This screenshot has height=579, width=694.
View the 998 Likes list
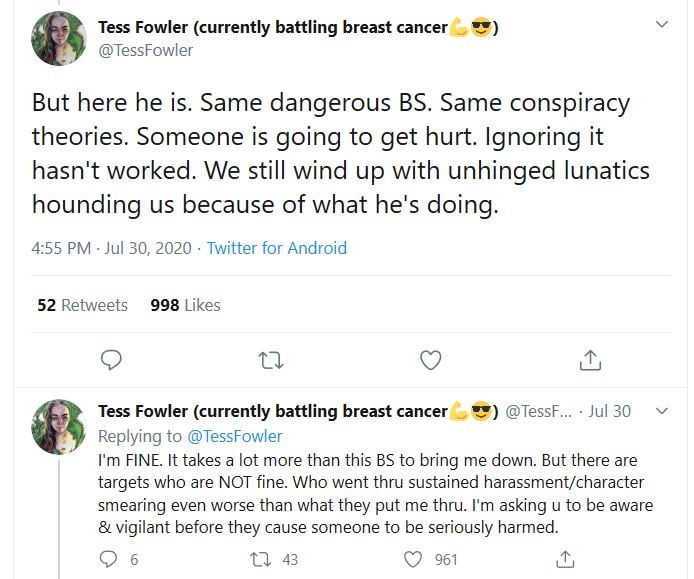point(185,305)
